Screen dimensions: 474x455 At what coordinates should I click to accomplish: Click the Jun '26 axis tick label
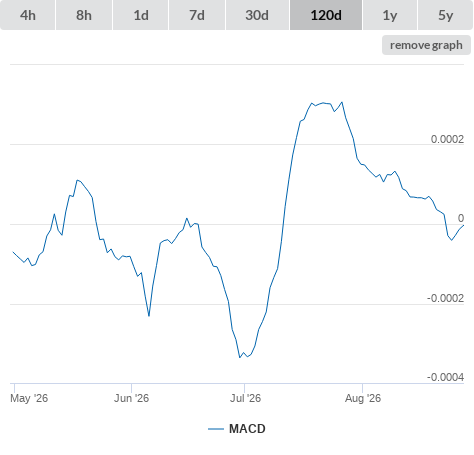click(131, 398)
